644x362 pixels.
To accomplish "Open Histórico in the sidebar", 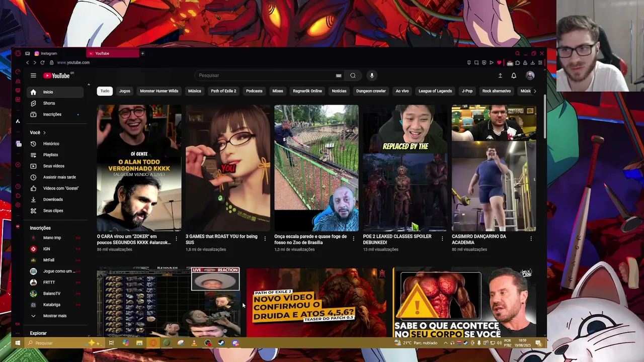I will point(55,144).
